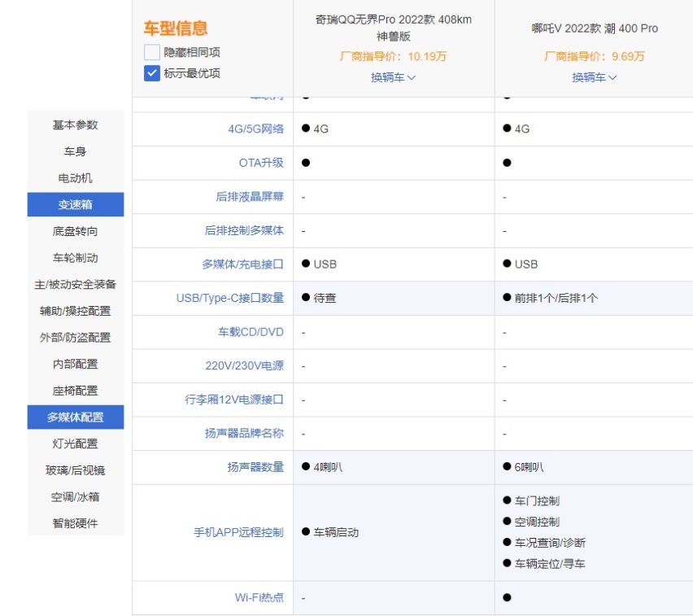This screenshot has height=616, width=693.
Task: Click the highlighted 多媒体配置 item
Action: tap(76, 417)
